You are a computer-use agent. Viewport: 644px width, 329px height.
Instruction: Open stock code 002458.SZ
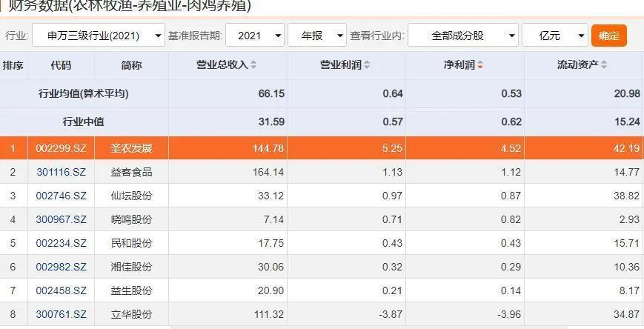click(x=62, y=290)
